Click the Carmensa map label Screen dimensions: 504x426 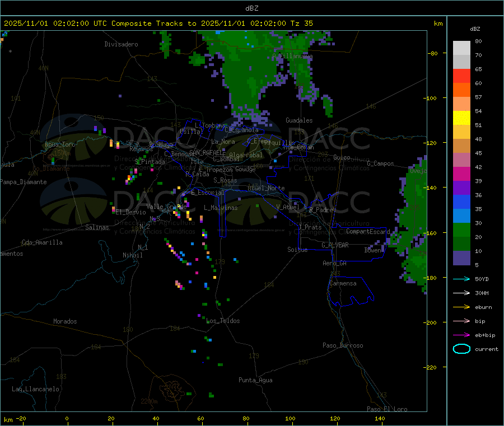point(343,283)
